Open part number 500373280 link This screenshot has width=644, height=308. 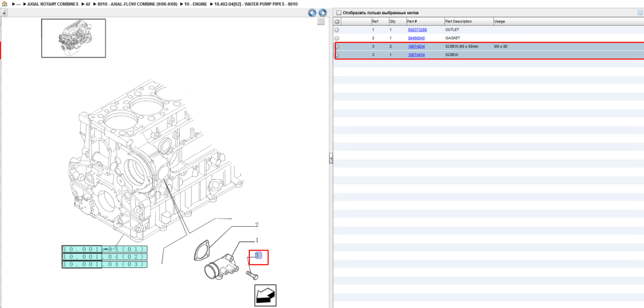(417, 30)
